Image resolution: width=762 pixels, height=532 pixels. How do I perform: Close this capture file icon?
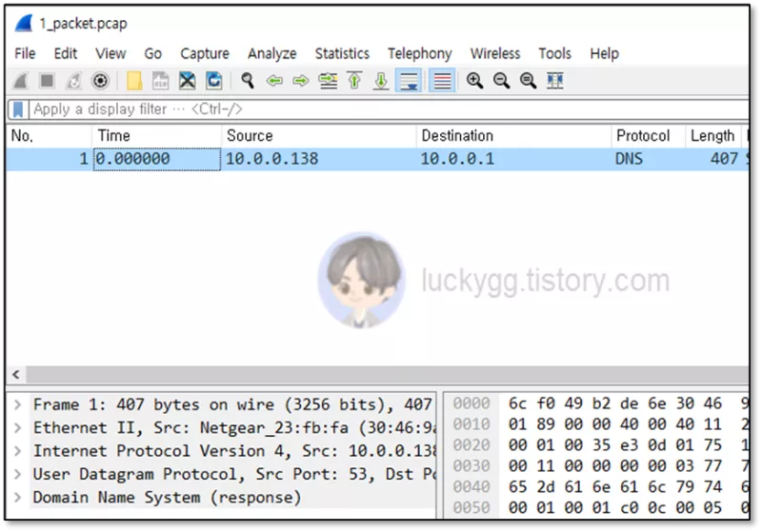pos(187,81)
